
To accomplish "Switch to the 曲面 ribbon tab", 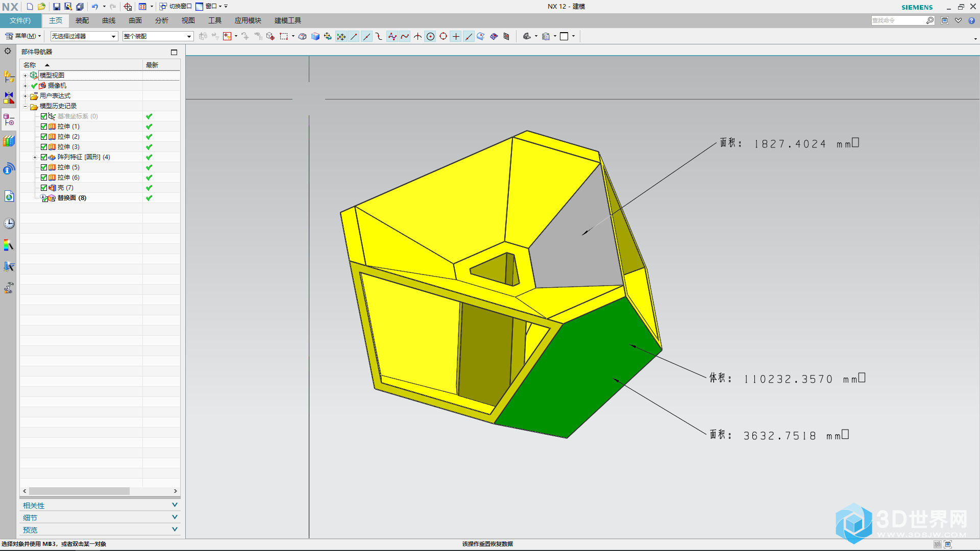I will [x=135, y=20].
